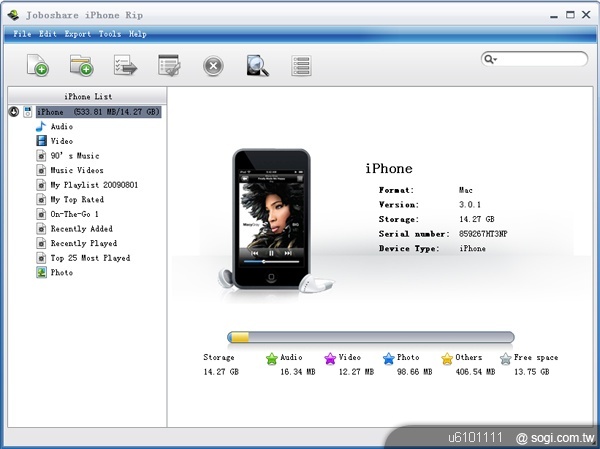Click the magnifier search device icon
600x449 pixels.
(257, 65)
